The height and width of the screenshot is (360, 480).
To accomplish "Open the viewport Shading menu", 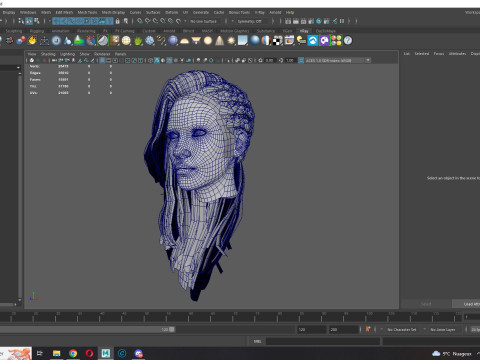I will click(x=48, y=54).
